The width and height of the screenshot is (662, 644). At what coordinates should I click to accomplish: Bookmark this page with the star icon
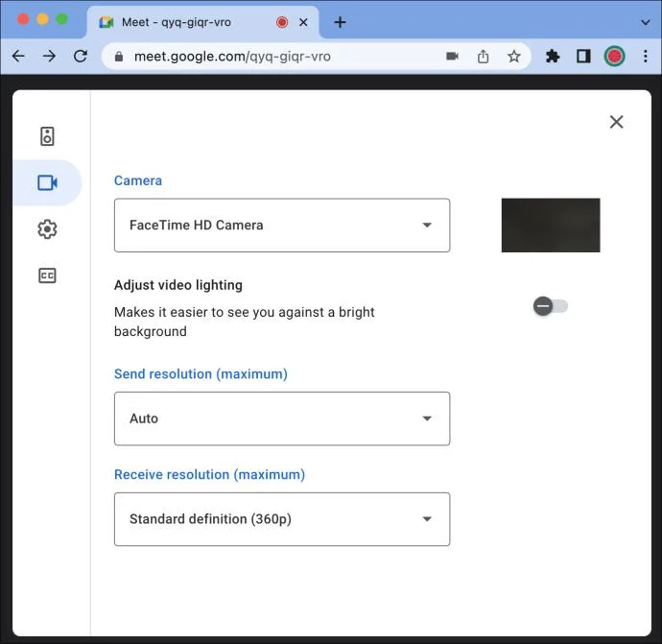tap(514, 57)
